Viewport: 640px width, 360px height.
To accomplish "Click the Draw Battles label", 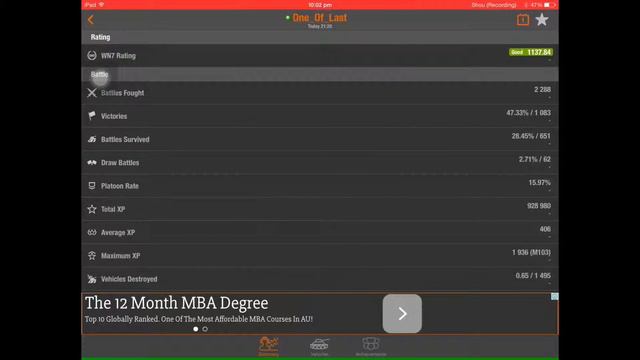I will pyautogui.click(x=120, y=163).
